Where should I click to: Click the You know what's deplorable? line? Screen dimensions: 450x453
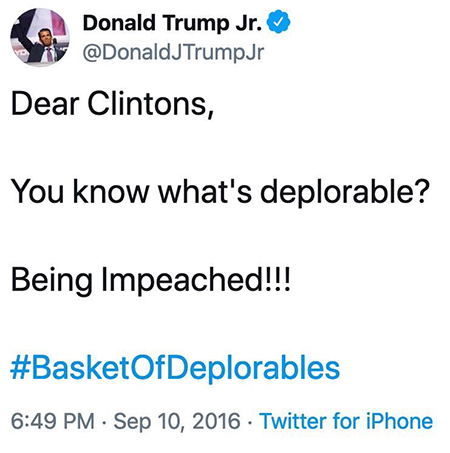click(x=219, y=191)
